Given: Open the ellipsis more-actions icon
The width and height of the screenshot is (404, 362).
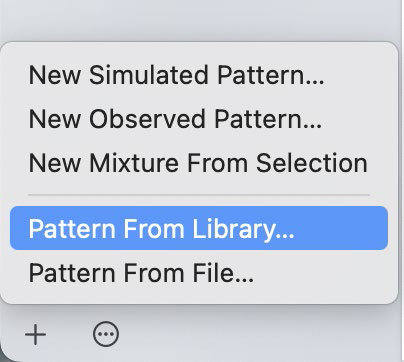Looking at the screenshot, I should tap(106, 334).
